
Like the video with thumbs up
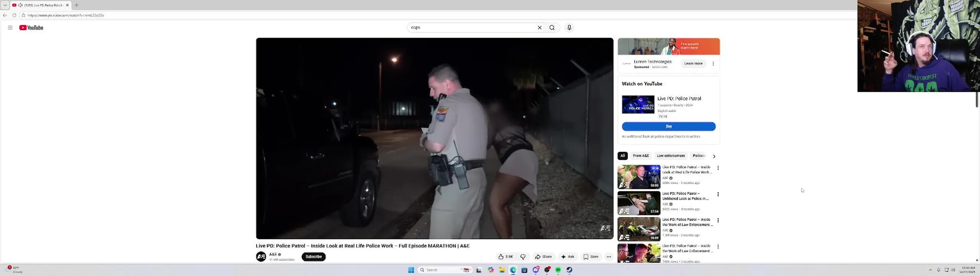click(506, 257)
